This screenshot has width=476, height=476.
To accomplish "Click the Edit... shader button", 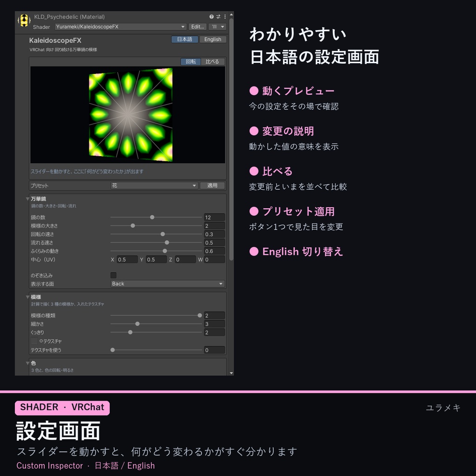I will click(197, 26).
